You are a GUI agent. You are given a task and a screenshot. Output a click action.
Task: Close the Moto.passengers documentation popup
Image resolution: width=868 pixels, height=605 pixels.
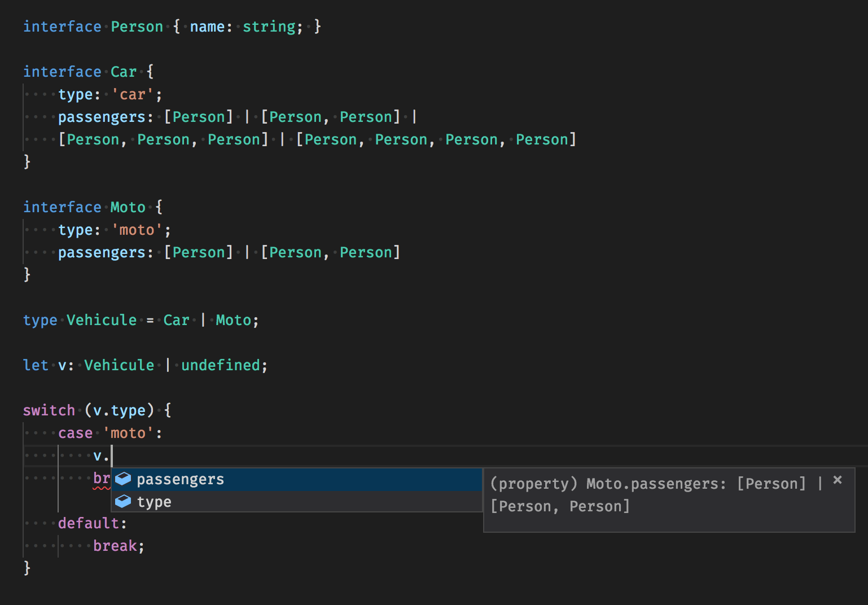(838, 480)
